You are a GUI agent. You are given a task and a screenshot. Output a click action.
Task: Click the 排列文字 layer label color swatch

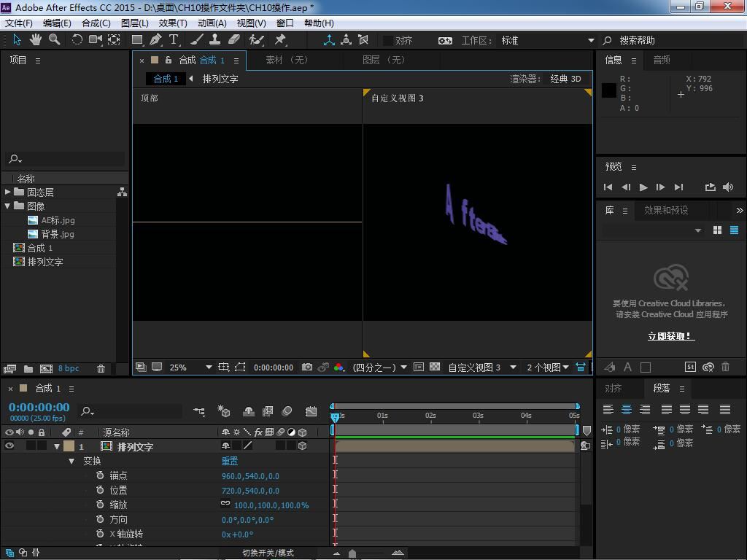69,446
